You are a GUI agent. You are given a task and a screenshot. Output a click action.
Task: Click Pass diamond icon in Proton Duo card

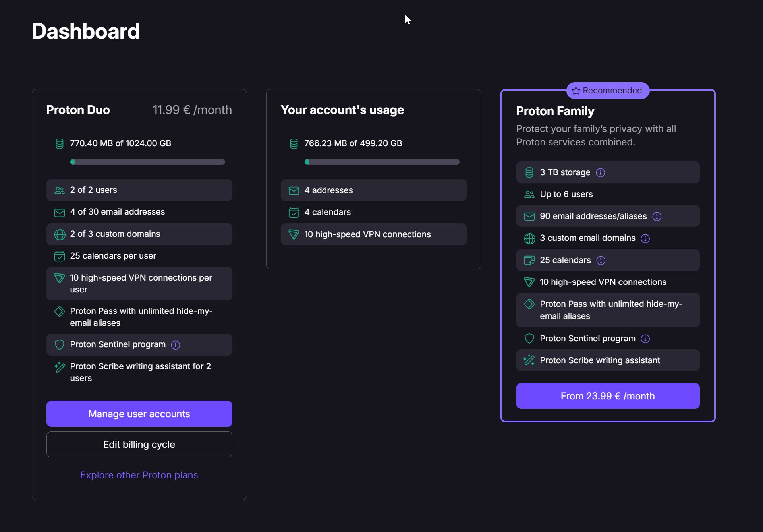coord(60,311)
